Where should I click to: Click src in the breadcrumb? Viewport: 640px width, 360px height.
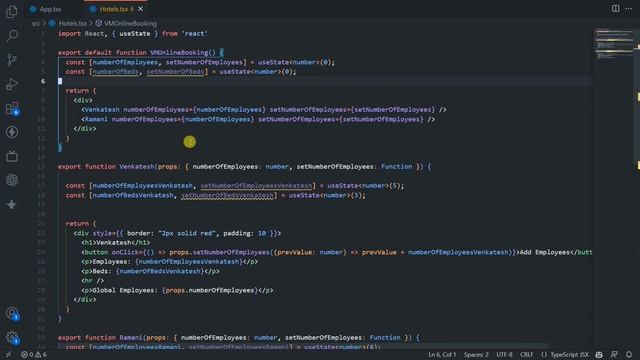36,24
